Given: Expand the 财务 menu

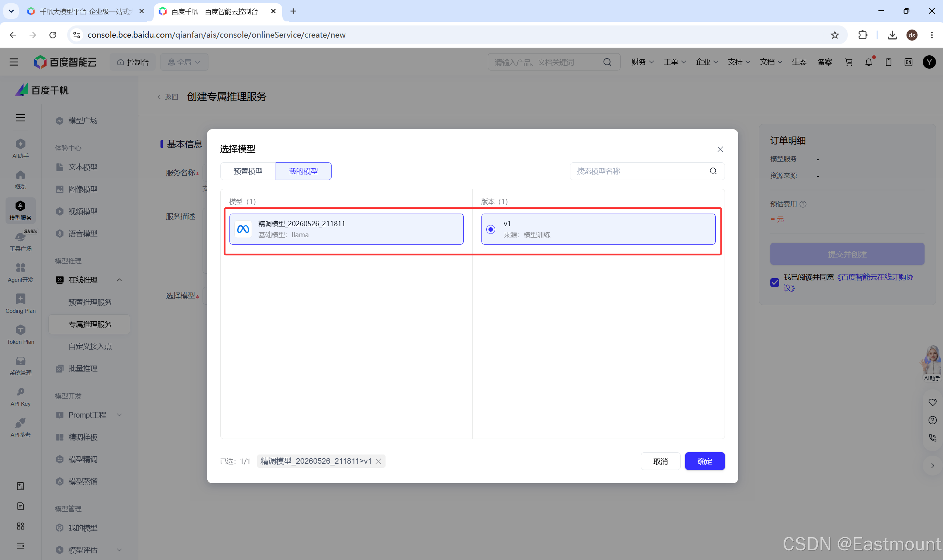Looking at the screenshot, I should (x=642, y=62).
